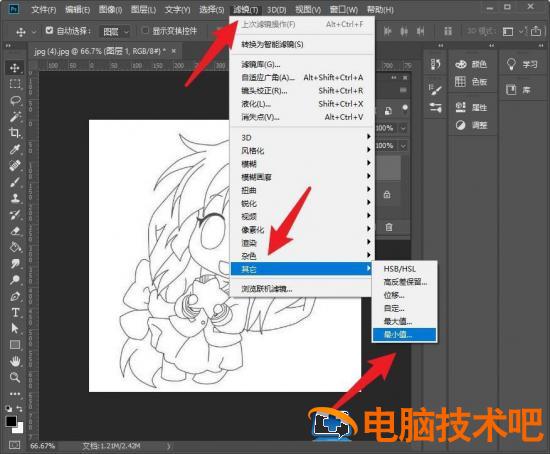Select the Eraser tool
The width and height of the screenshot is (550, 454).
coord(15,231)
